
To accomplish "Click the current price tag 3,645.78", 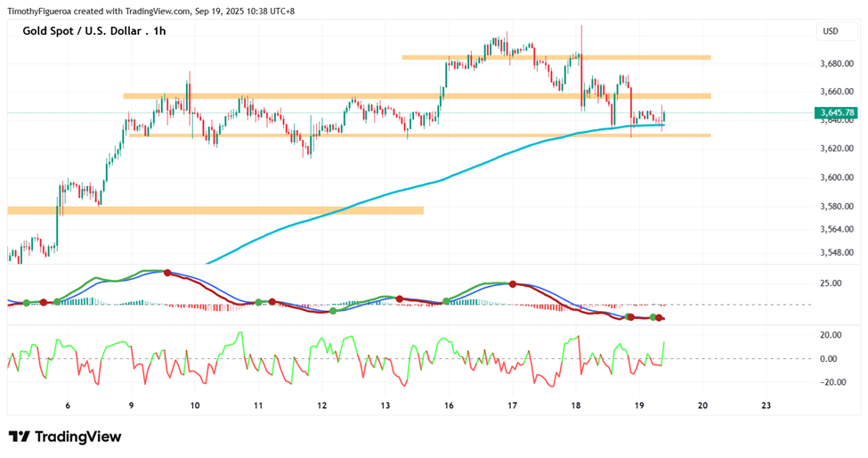I will pyautogui.click(x=836, y=113).
